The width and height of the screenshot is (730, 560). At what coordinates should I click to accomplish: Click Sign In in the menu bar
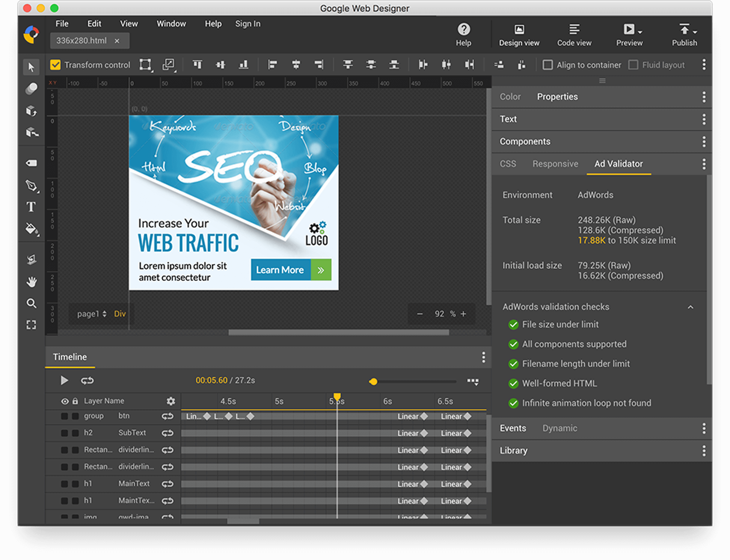(248, 24)
